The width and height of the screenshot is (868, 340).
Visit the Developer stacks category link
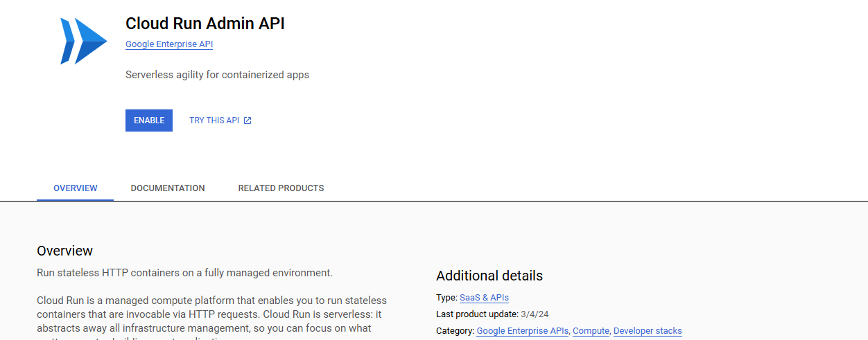click(x=648, y=331)
